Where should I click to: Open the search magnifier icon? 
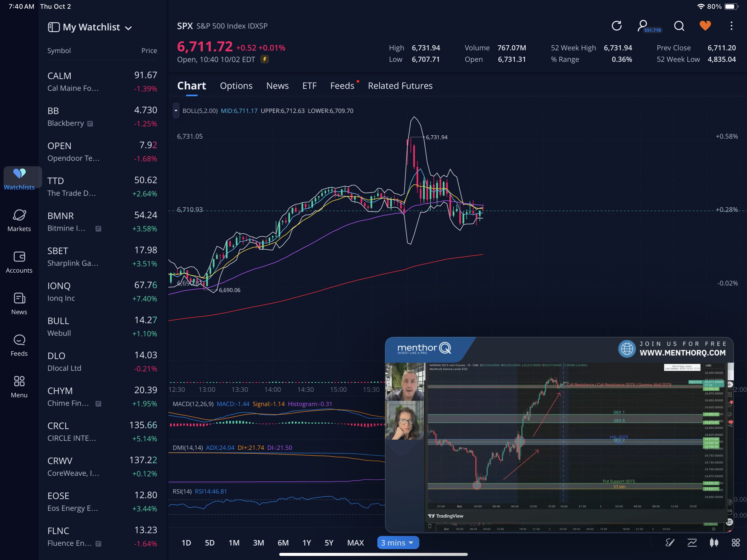click(679, 26)
